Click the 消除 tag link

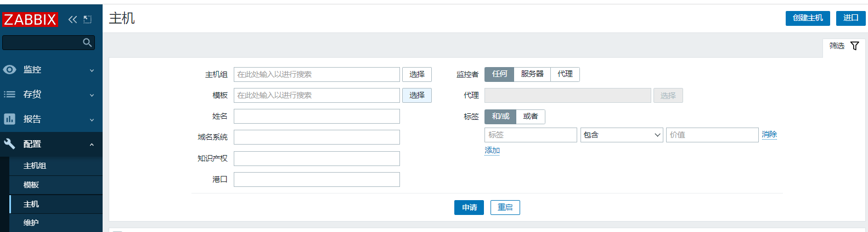[x=769, y=134]
